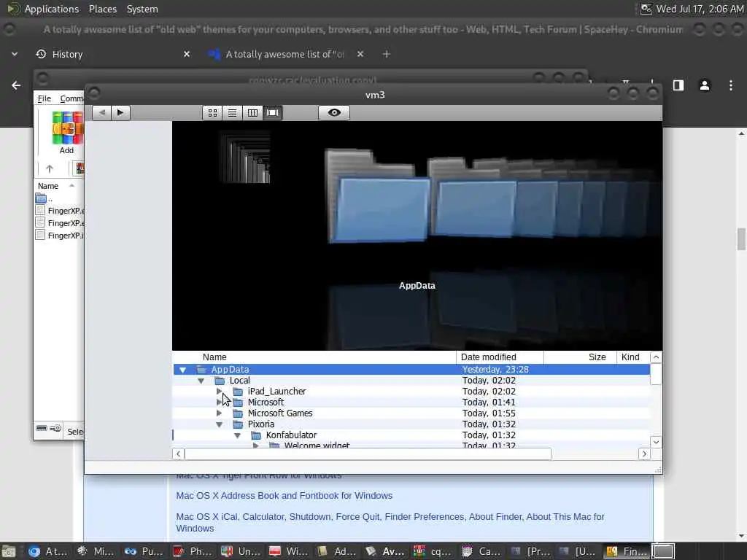Toggle Quick Look eye button in vm3

(x=334, y=113)
